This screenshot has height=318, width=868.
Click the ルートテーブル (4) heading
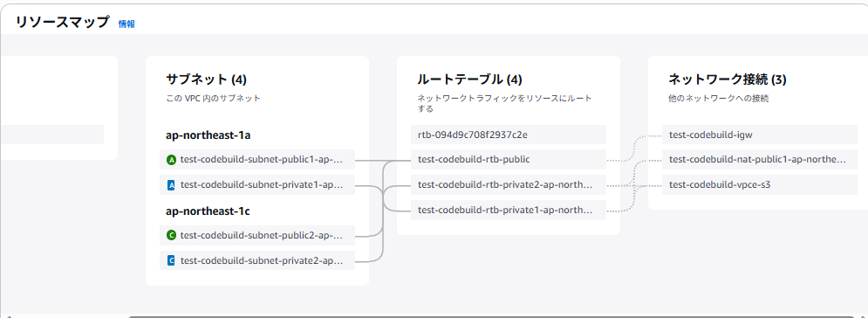tap(468, 79)
